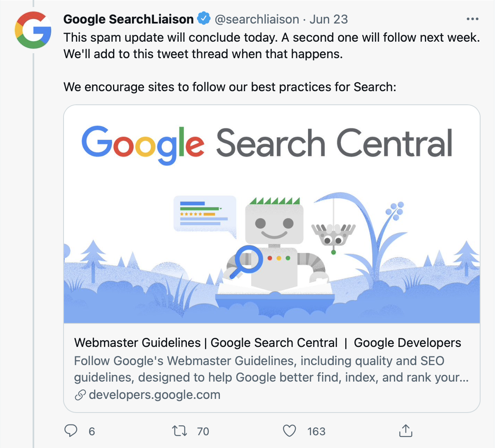Open the Google Search Central preview image
495x448 pixels.
point(272,214)
